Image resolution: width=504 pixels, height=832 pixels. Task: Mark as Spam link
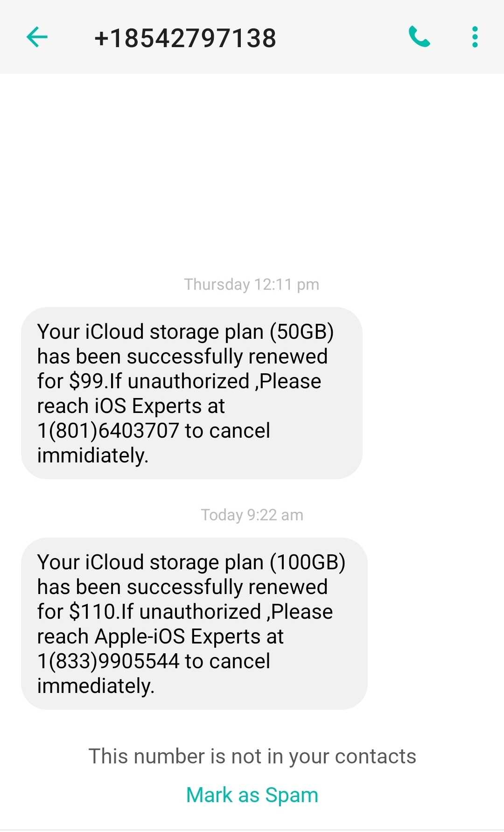click(252, 795)
